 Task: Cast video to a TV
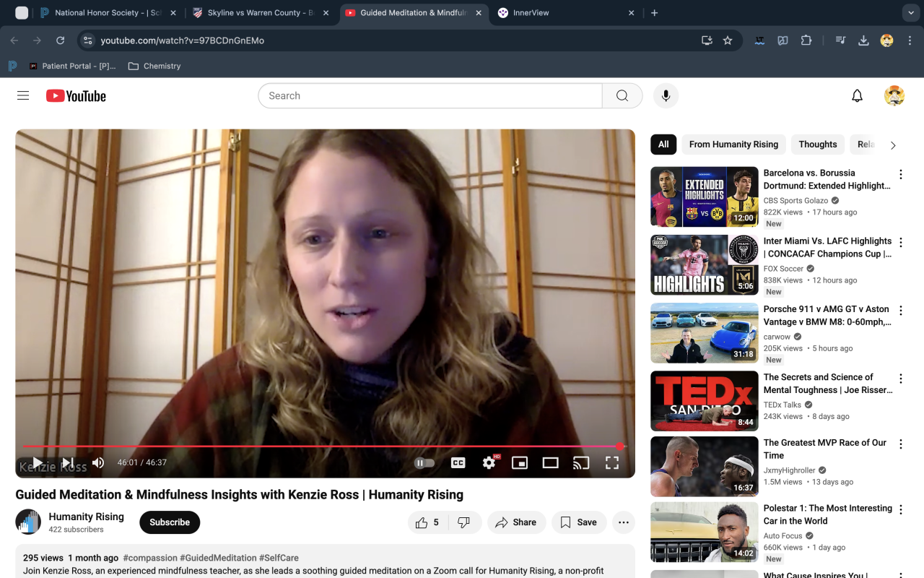click(x=581, y=462)
